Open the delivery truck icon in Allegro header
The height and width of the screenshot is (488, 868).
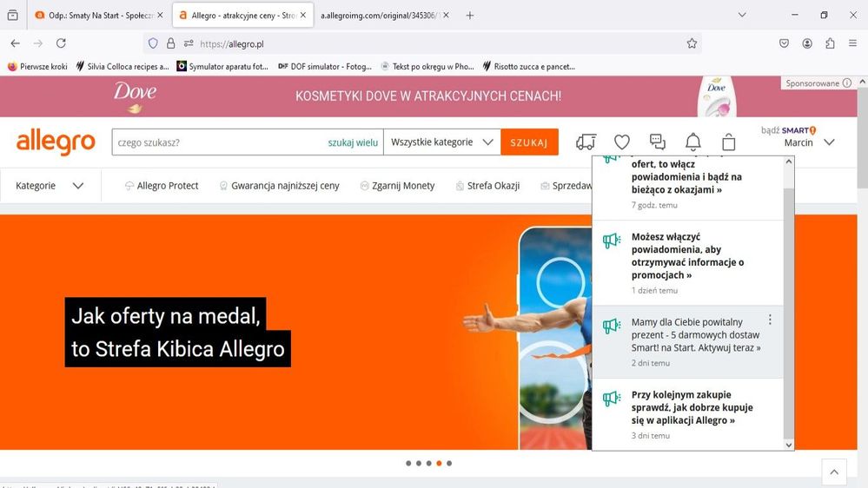pos(586,142)
